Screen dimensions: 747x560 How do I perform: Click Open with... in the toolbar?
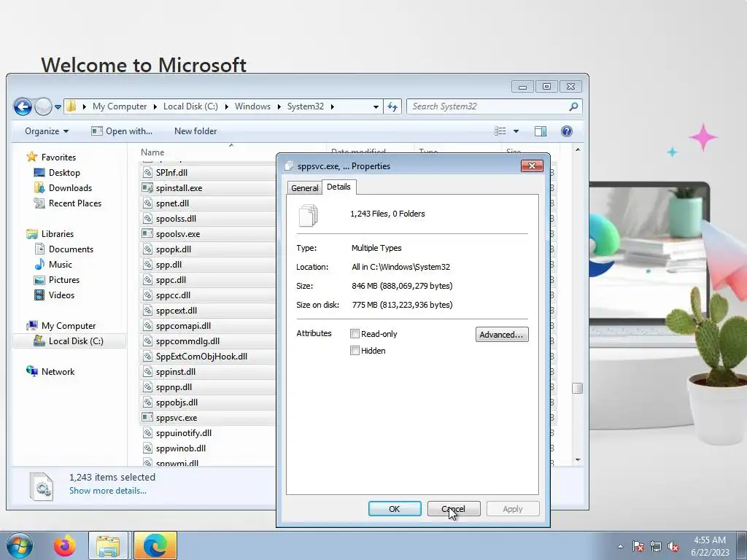pos(122,131)
